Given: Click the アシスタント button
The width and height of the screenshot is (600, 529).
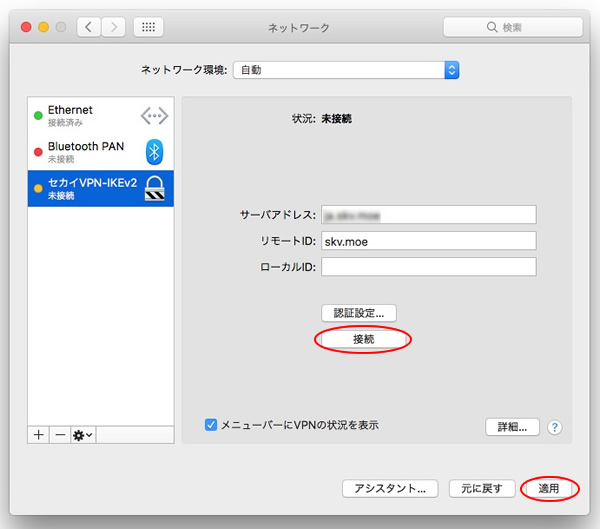Looking at the screenshot, I should pos(390,489).
